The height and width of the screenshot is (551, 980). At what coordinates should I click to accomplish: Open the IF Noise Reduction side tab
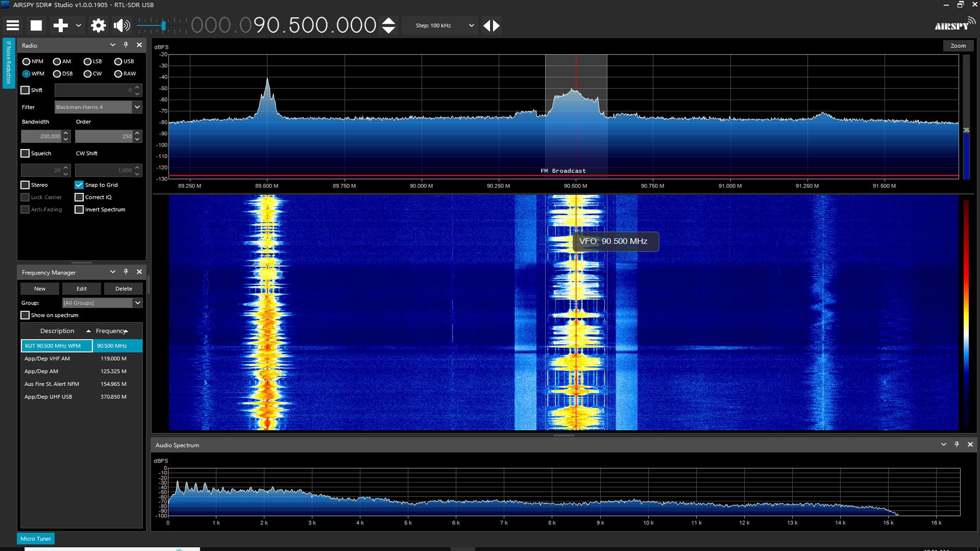click(9, 63)
